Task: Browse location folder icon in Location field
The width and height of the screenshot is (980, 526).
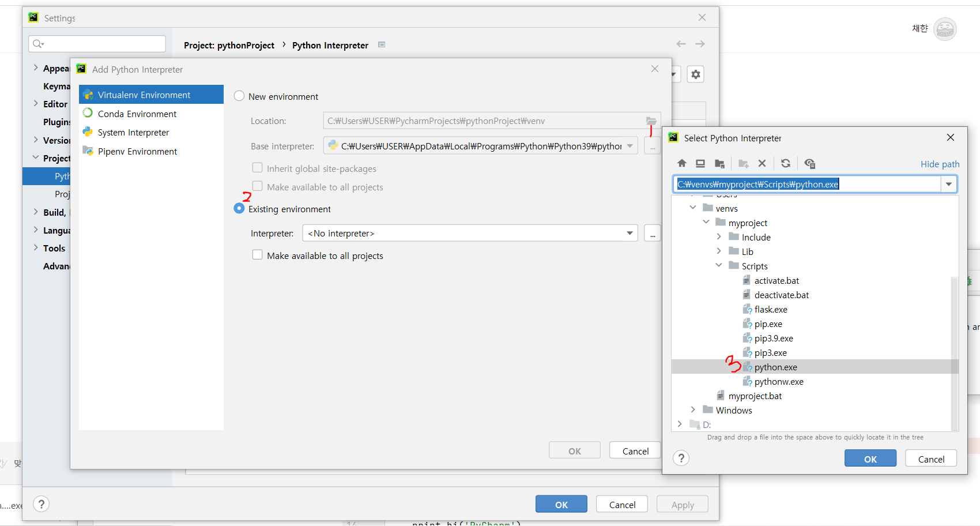Action: point(651,121)
